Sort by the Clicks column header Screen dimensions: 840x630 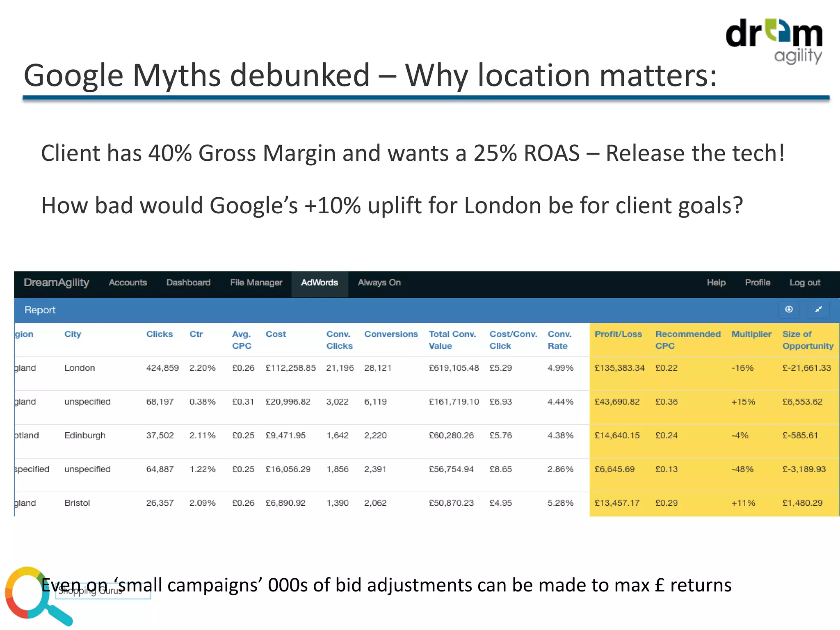160,334
